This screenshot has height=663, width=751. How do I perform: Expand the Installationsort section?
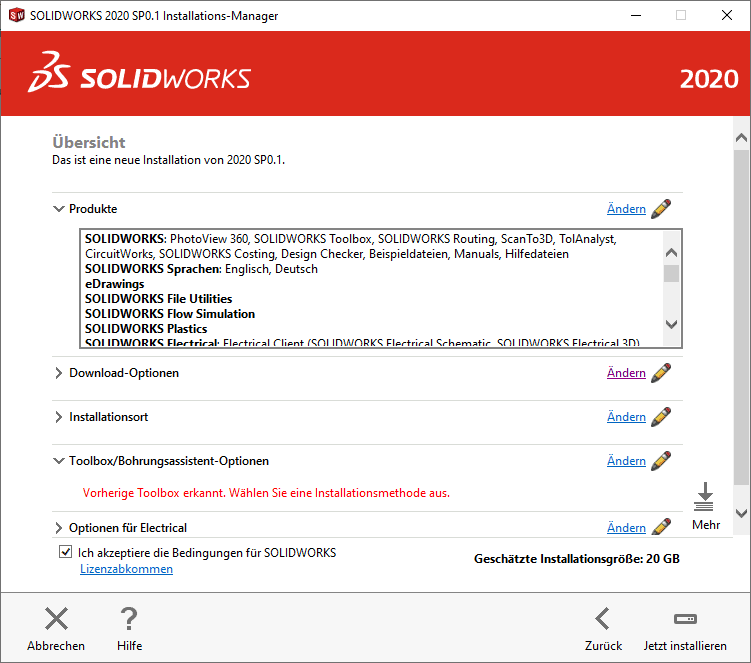click(x=58, y=417)
